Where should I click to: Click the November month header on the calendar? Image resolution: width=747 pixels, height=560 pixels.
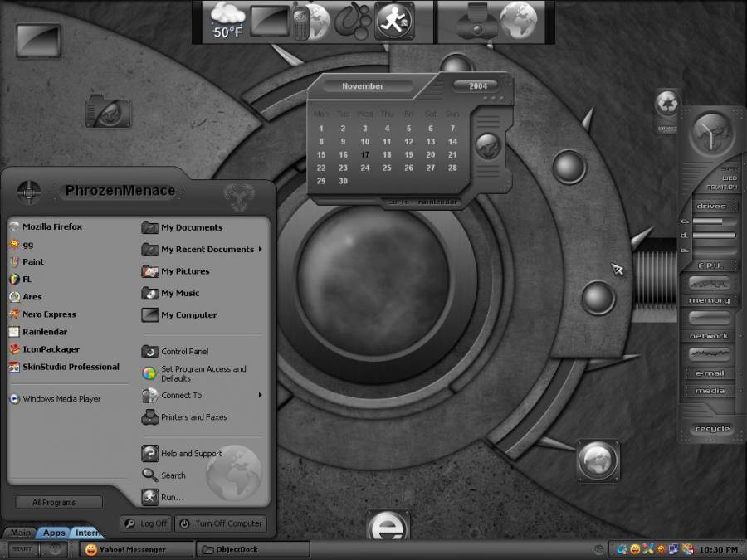tap(363, 86)
